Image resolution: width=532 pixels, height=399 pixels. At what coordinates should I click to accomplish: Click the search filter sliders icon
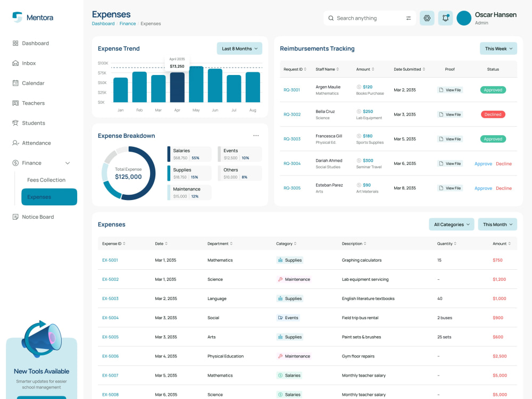409,18
